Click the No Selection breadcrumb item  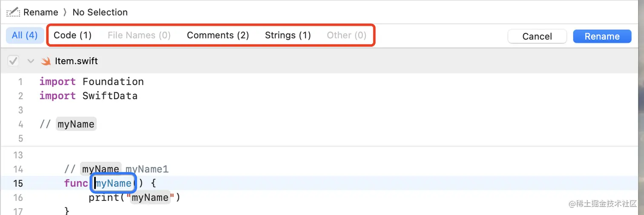[100, 12]
